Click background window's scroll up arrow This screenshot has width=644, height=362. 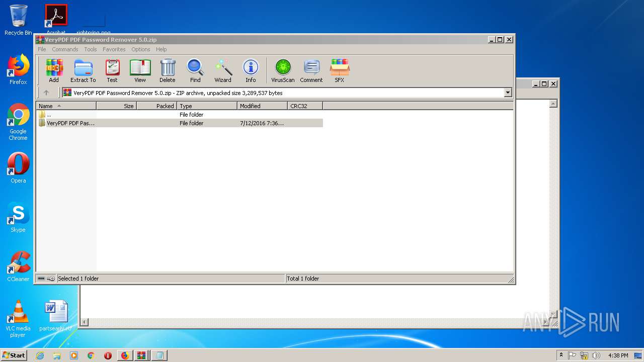[x=553, y=104]
